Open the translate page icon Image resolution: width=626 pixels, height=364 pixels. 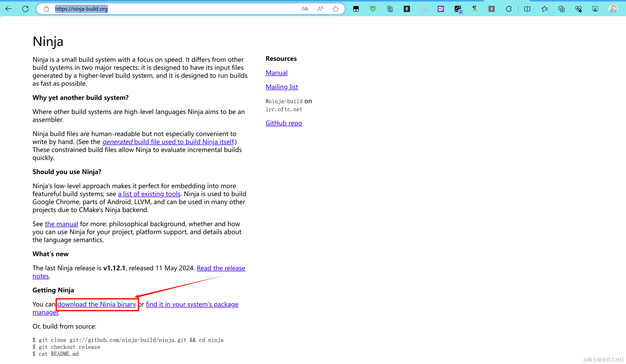click(305, 9)
